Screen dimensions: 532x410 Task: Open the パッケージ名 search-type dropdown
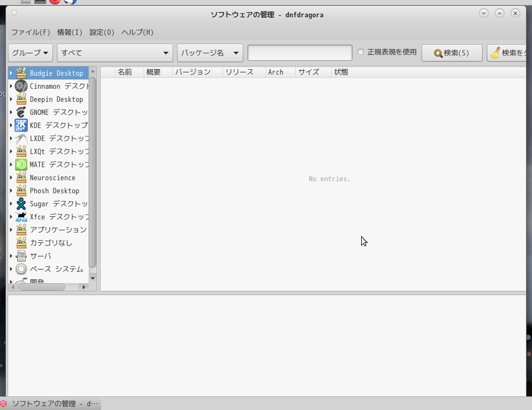click(210, 53)
